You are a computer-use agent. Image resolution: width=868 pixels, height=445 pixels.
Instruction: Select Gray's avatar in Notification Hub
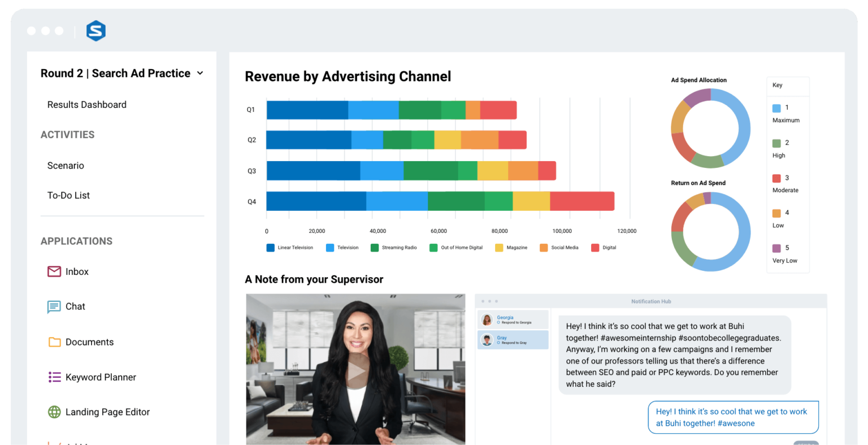(487, 340)
